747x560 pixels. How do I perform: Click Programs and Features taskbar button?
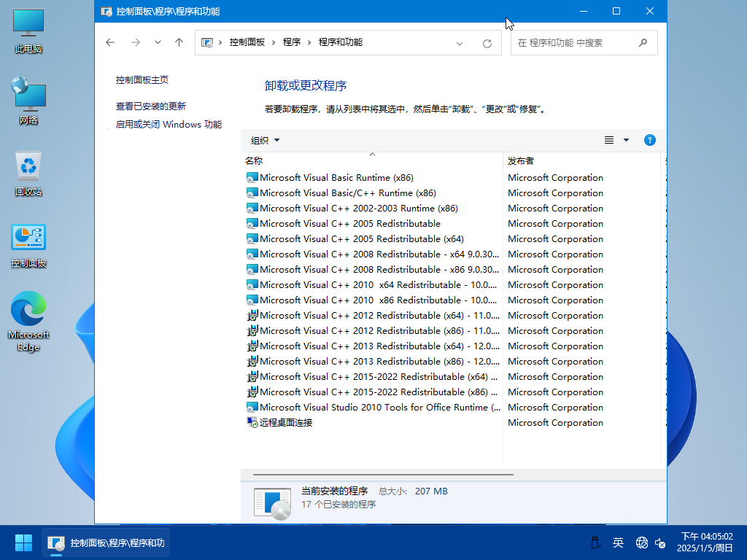[x=106, y=542]
